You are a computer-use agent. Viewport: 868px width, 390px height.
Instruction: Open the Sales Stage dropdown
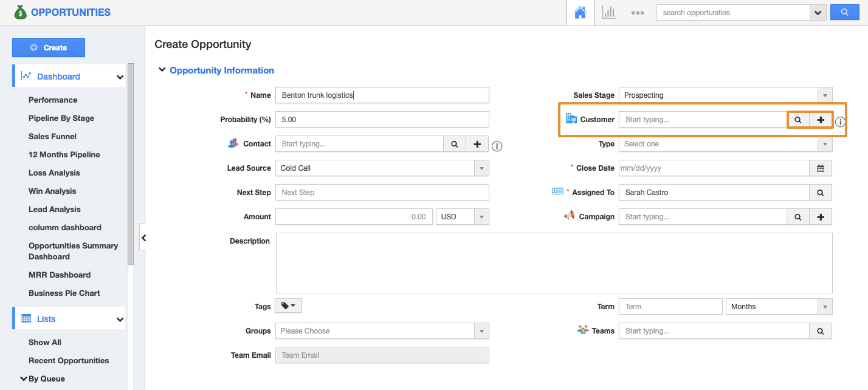coord(725,95)
